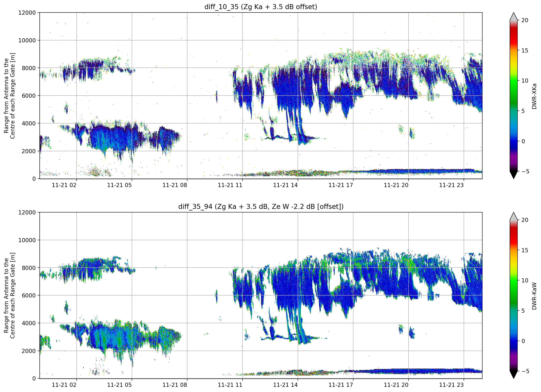Click the 6000 y-tick on bottom plot

coord(29,296)
